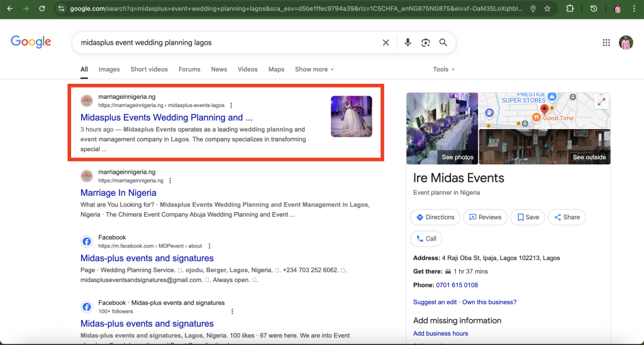Click See outside street view thumbnail

(545, 147)
